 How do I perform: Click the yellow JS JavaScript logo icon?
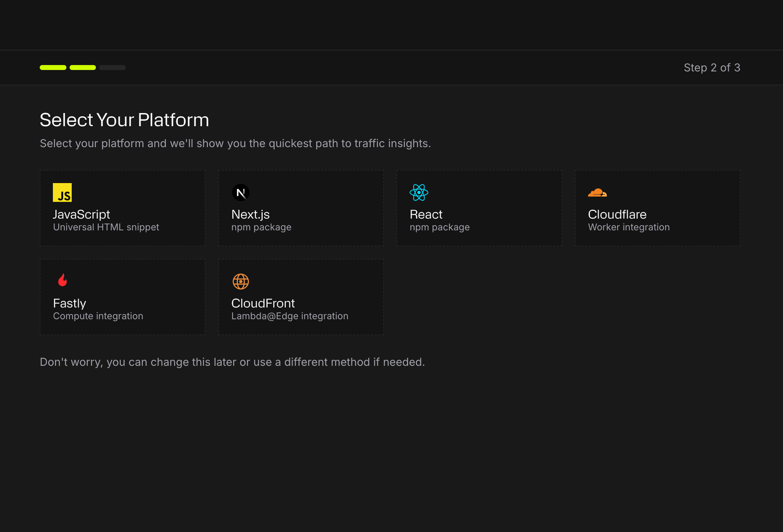click(x=62, y=192)
